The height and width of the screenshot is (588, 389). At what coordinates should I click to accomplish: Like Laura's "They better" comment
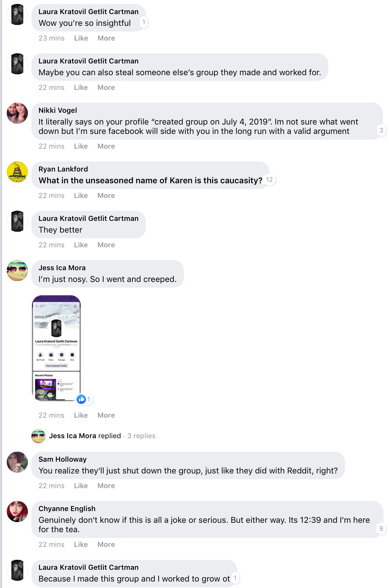tap(81, 245)
